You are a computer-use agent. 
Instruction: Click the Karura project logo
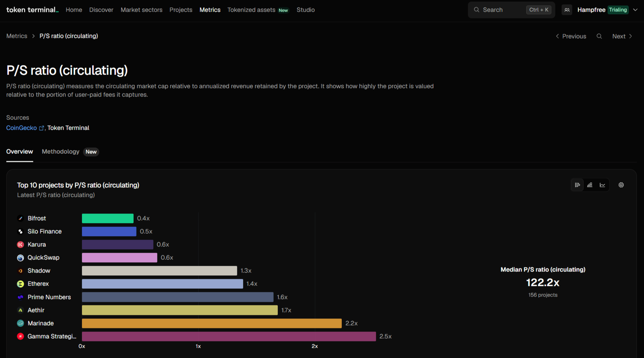[21, 245]
